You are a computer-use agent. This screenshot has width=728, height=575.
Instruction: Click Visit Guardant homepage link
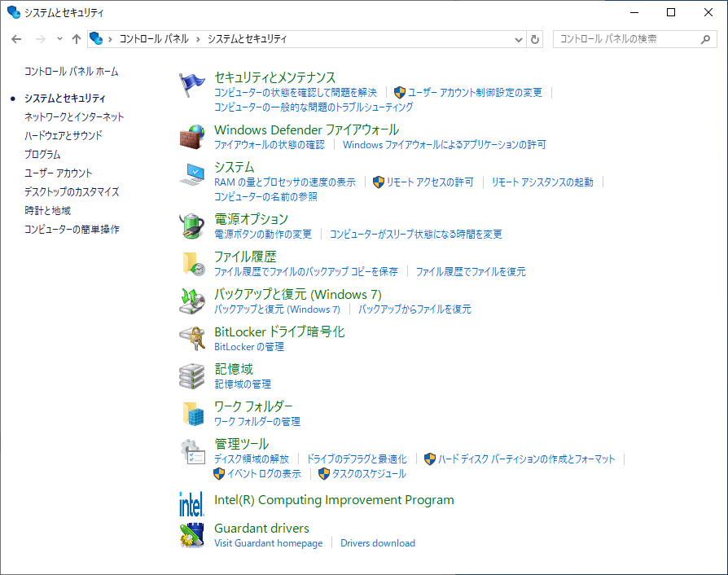269,543
